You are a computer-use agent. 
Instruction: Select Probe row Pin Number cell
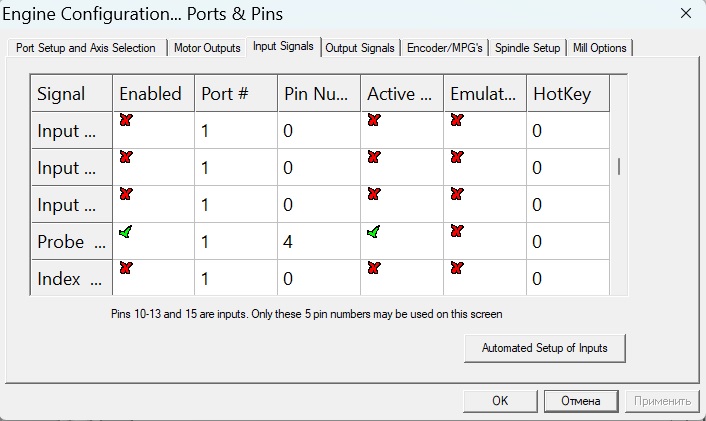(318, 242)
